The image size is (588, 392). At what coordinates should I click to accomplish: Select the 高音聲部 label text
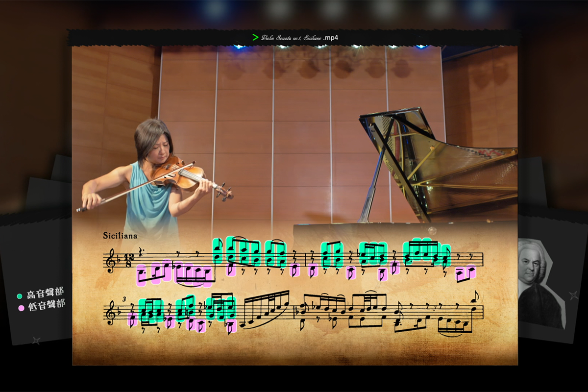coord(45,294)
